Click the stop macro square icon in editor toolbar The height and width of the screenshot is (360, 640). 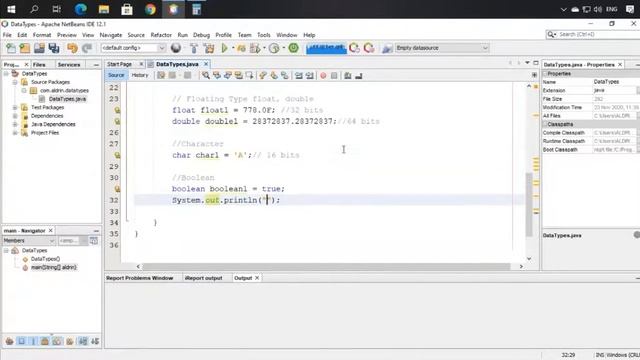click(334, 76)
